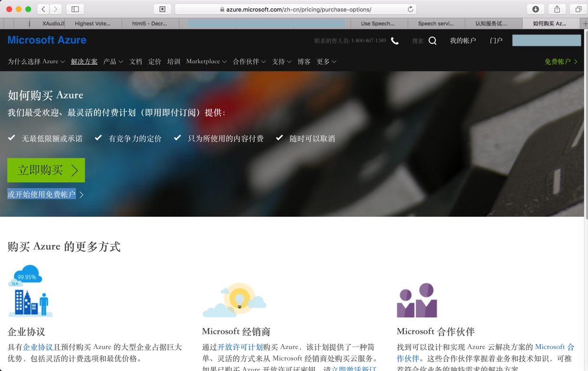Screen dimensions: 588x371
Task: Click 或开始使用免费帐户 link
Action: click(x=45, y=194)
